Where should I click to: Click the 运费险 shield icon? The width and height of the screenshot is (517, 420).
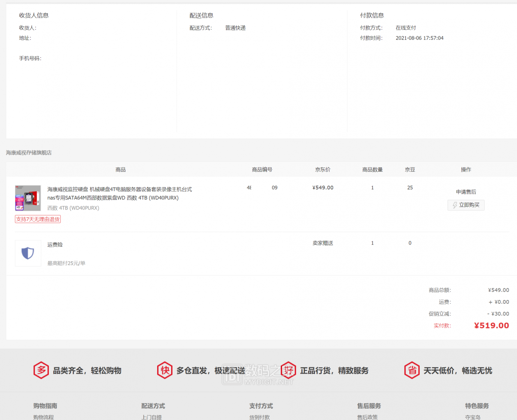28,253
